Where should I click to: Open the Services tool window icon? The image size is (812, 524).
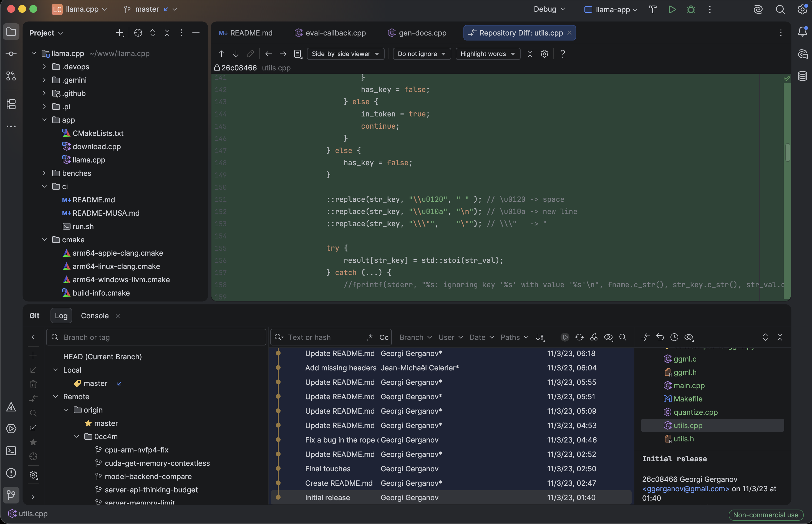[x=11, y=428]
